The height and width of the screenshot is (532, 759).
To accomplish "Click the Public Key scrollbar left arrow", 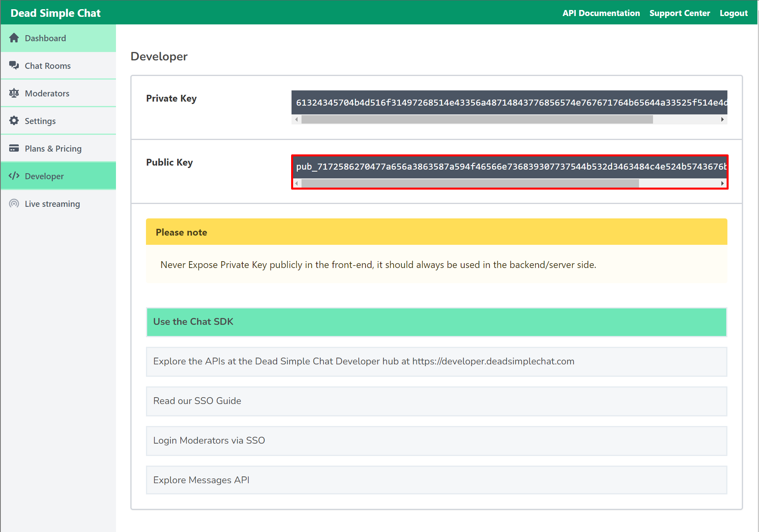I will (297, 183).
